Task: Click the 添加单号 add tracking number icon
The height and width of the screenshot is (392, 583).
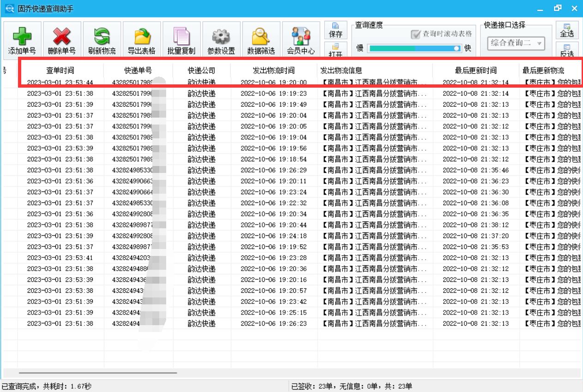Action: pyautogui.click(x=21, y=40)
